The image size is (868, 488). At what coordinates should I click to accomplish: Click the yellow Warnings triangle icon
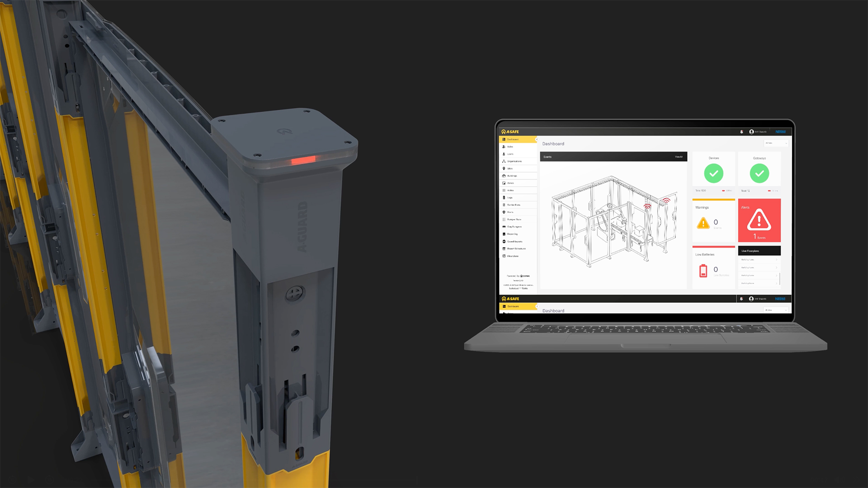pos(703,223)
